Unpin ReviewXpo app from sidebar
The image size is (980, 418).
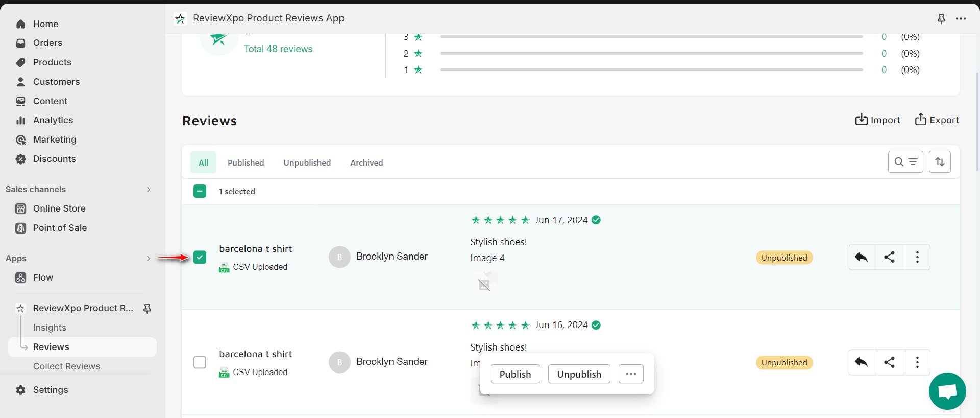[x=147, y=308]
